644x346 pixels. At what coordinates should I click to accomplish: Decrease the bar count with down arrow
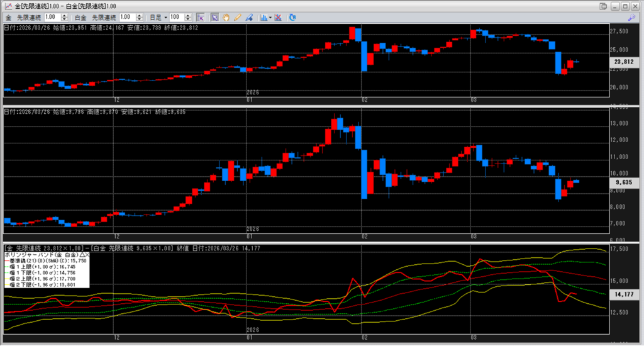(188, 20)
